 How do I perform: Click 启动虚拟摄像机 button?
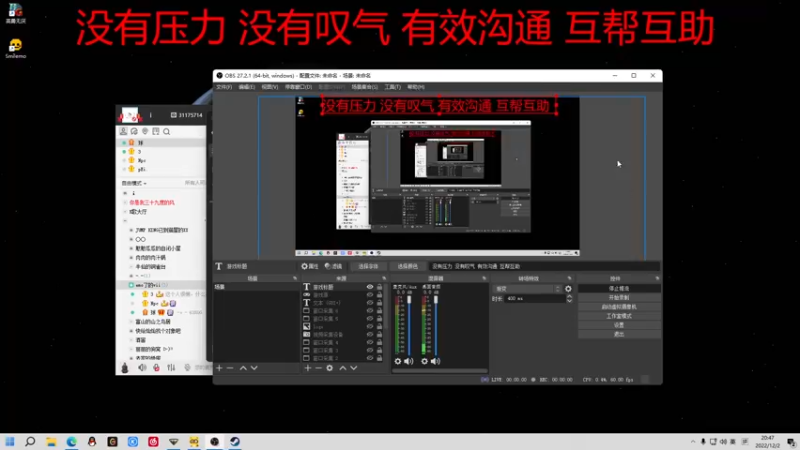[619, 307]
